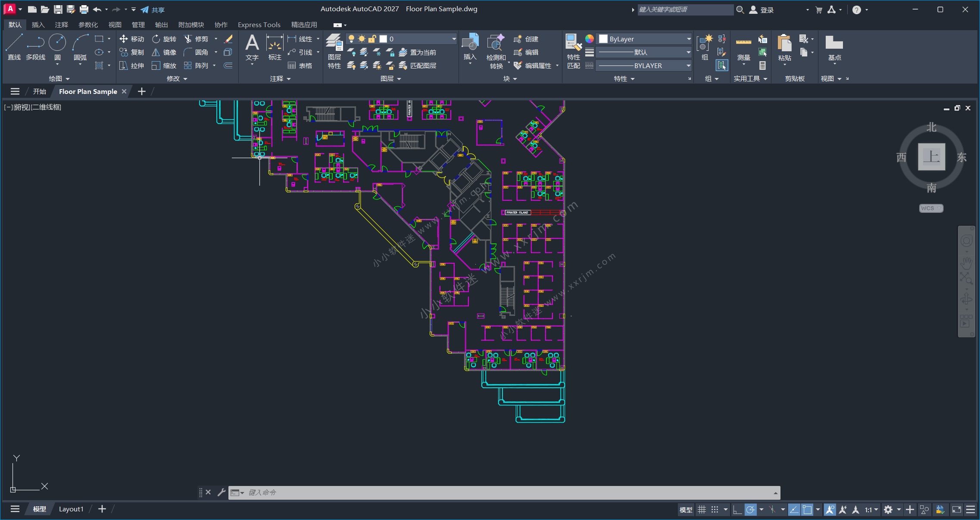Click the 修剪 (Trim) tool
Viewport: 980px width, 520px height.
tap(197, 39)
